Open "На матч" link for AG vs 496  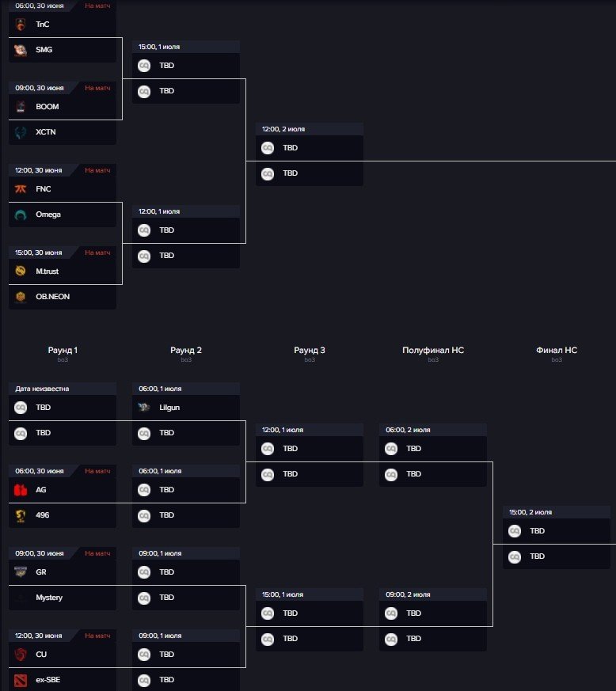pos(97,471)
